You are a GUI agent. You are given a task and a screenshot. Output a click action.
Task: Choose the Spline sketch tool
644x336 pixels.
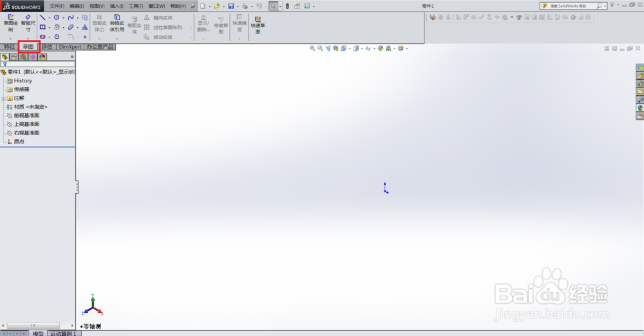point(71,17)
